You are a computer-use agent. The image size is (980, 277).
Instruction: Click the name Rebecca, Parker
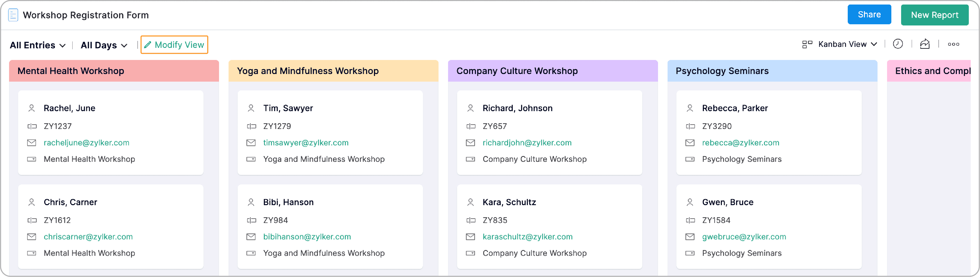pyautogui.click(x=735, y=108)
